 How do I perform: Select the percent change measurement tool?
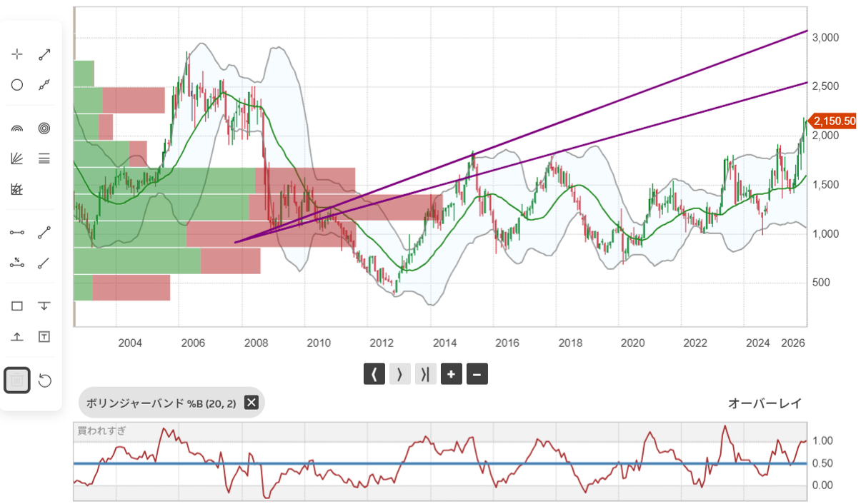pyautogui.click(x=17, y=262)
